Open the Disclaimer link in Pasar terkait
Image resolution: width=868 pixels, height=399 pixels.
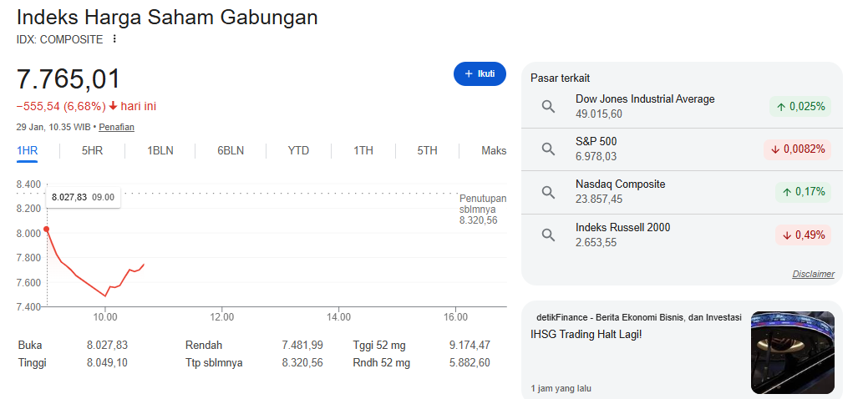click(813, 274)
